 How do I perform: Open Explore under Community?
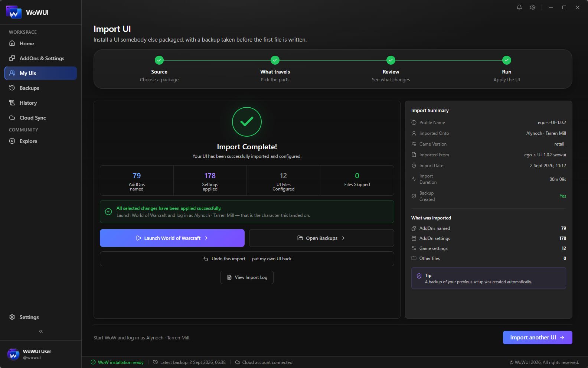tap(40, 141)
